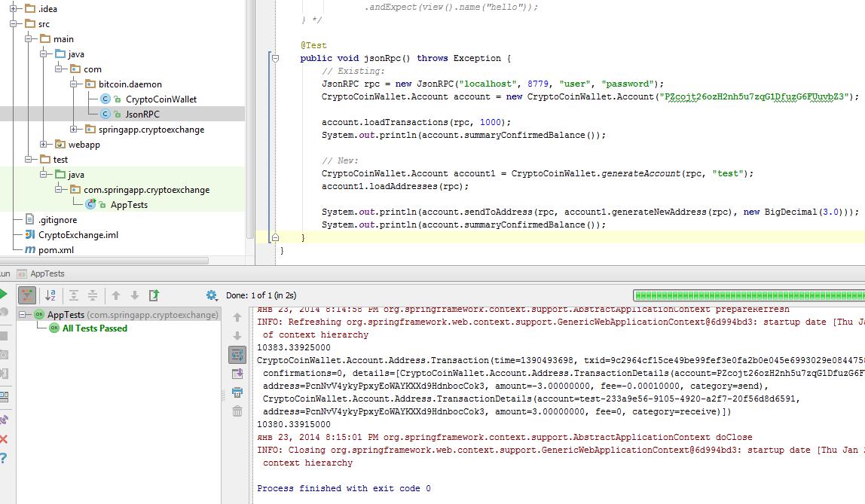Click "localhost" string in code

pos(488,84)
